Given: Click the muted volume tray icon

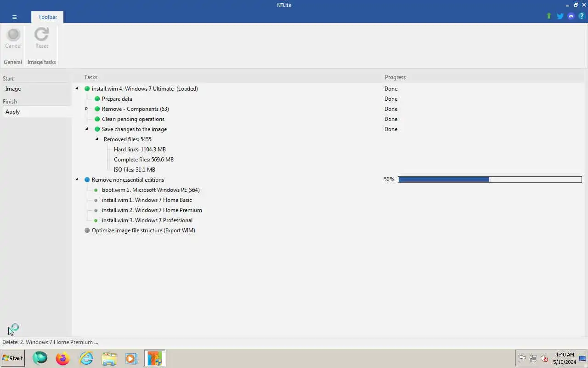Looking at the screenshot, I should tap(544, 358).
